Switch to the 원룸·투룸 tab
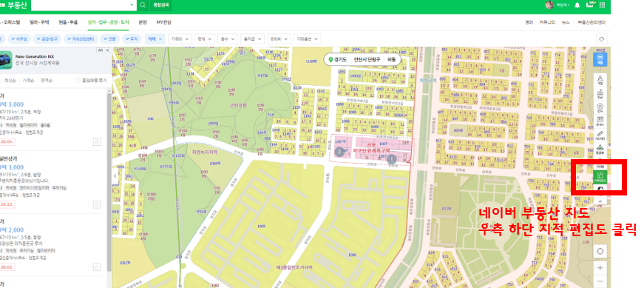The width and height of the screenshot is (644, 288). coord(68,22)
